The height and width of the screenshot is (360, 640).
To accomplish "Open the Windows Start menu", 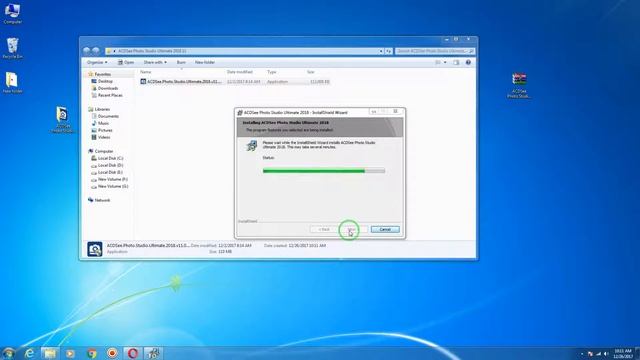I will (x=9, y=353).
